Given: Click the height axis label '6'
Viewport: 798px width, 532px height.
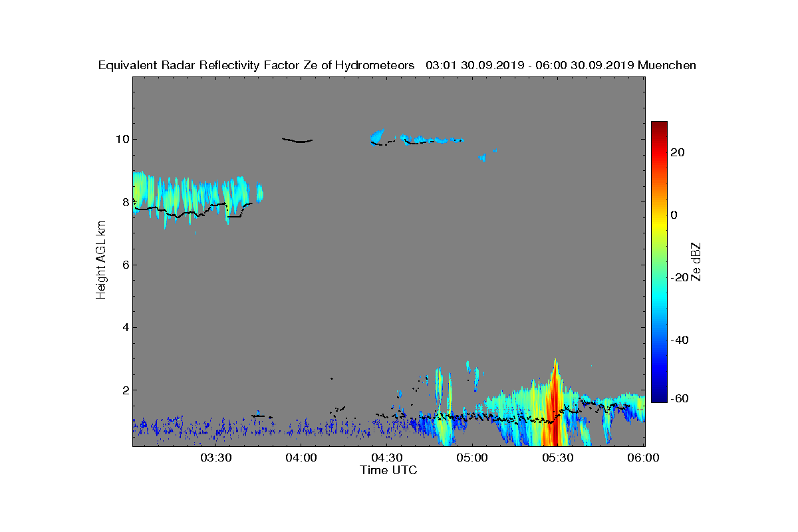Looking at the screenshot, I should coord(124,265).
